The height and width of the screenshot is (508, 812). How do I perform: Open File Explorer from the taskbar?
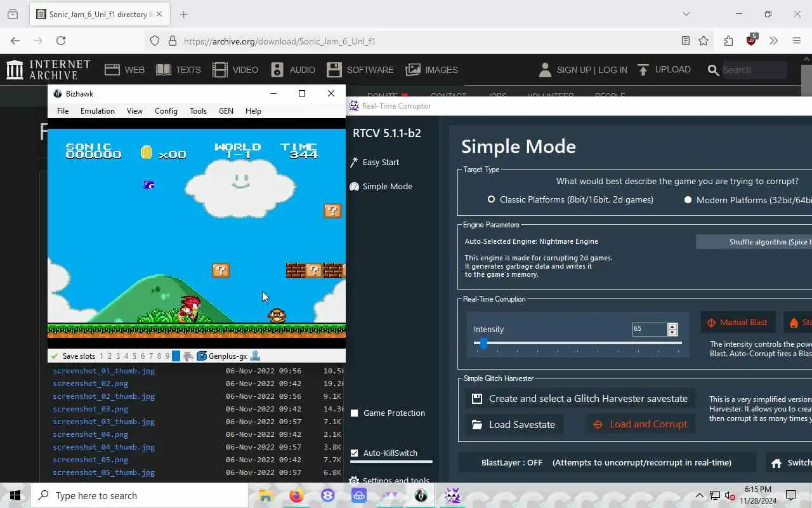click(265, 495)
